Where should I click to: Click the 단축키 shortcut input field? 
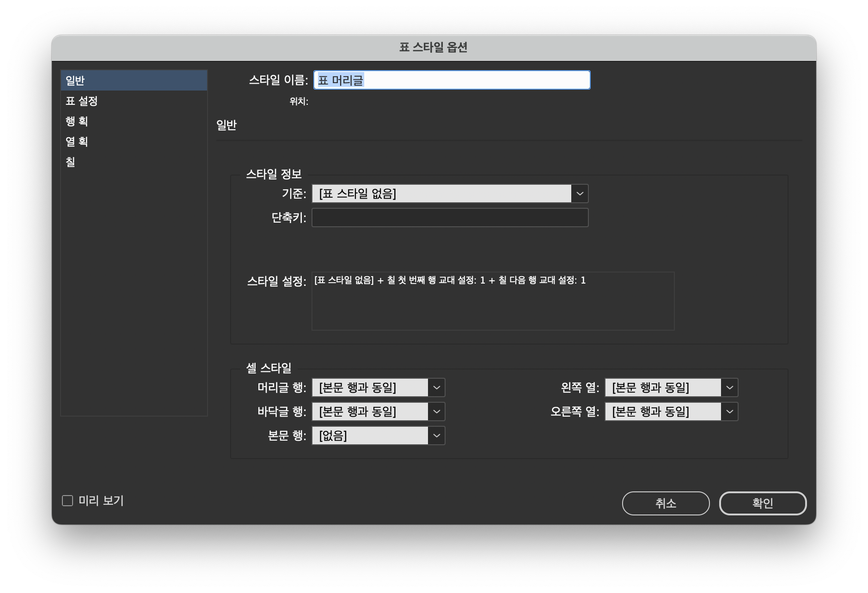450,218
